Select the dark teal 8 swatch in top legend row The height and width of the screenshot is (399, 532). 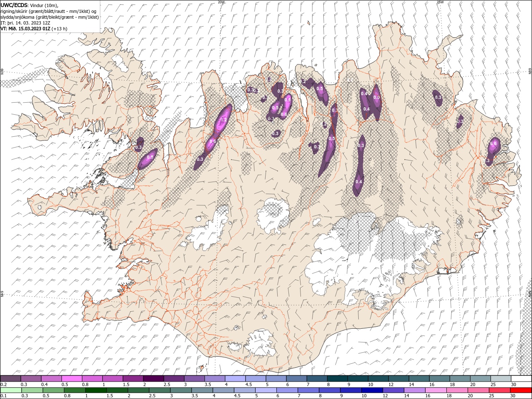[337, 379]
